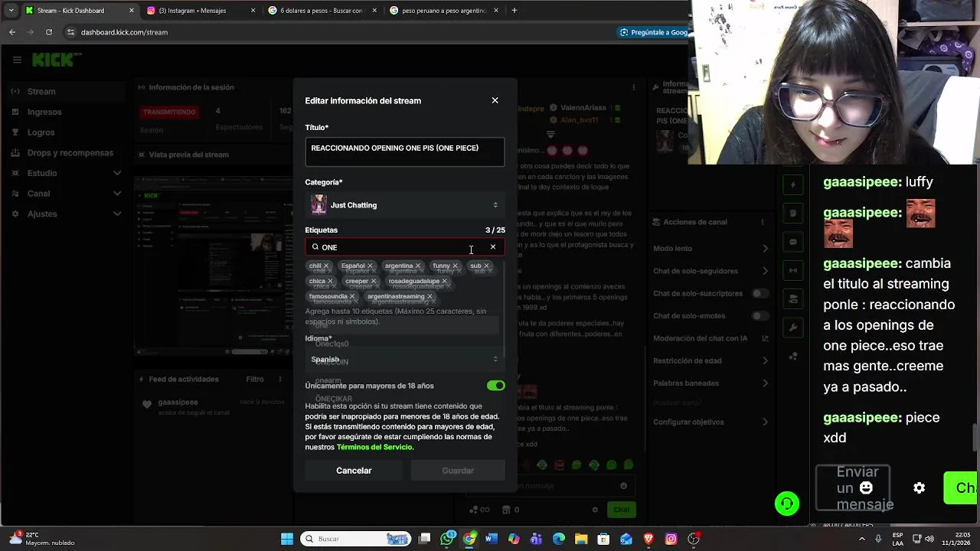The height and width of the screenshot is (551, 980).
Task: Remove the famosoundia tag
Action: click(x=352, y=297)
